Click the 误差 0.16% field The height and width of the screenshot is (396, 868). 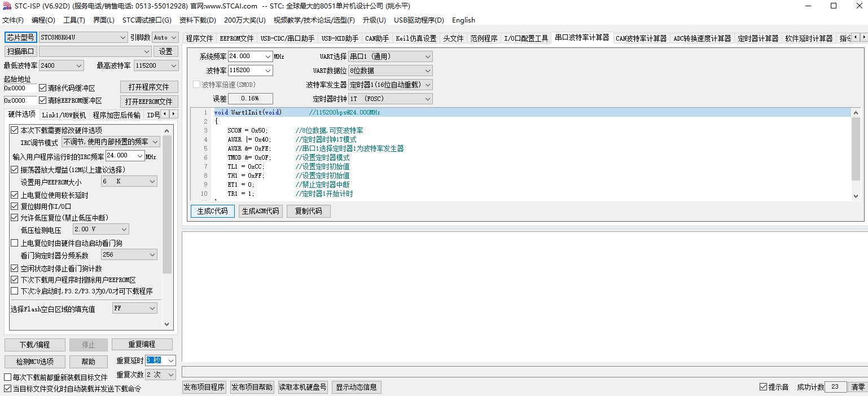pos(250,99)
